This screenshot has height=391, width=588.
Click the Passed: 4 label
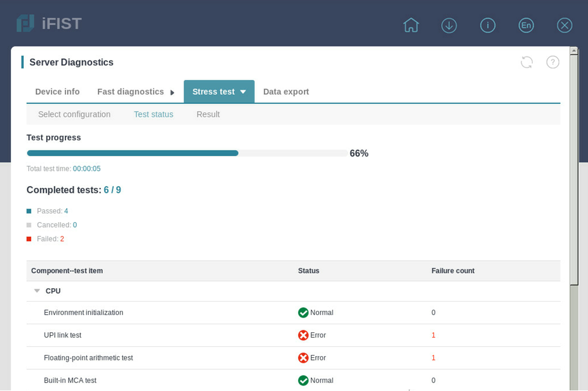[x=53, y=211]
